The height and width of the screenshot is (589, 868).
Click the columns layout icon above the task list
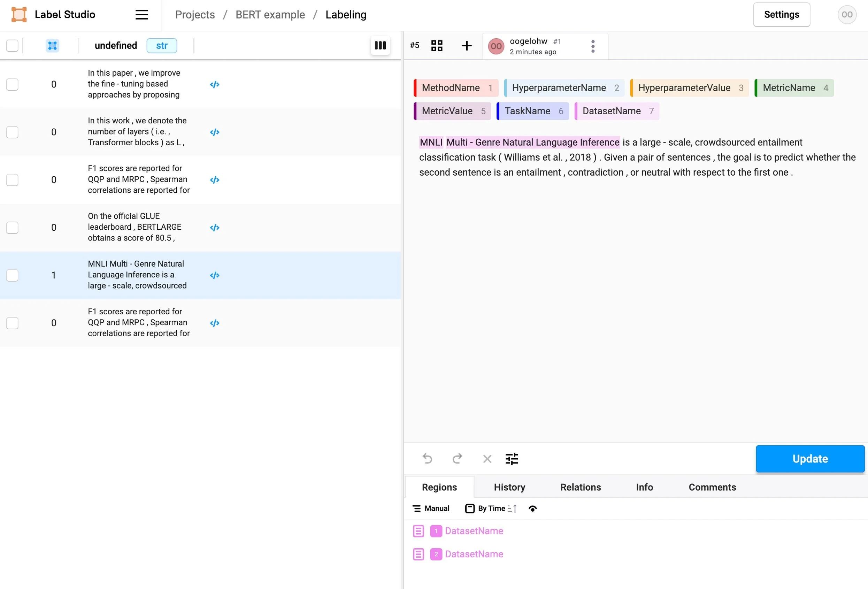coord(380,45)
